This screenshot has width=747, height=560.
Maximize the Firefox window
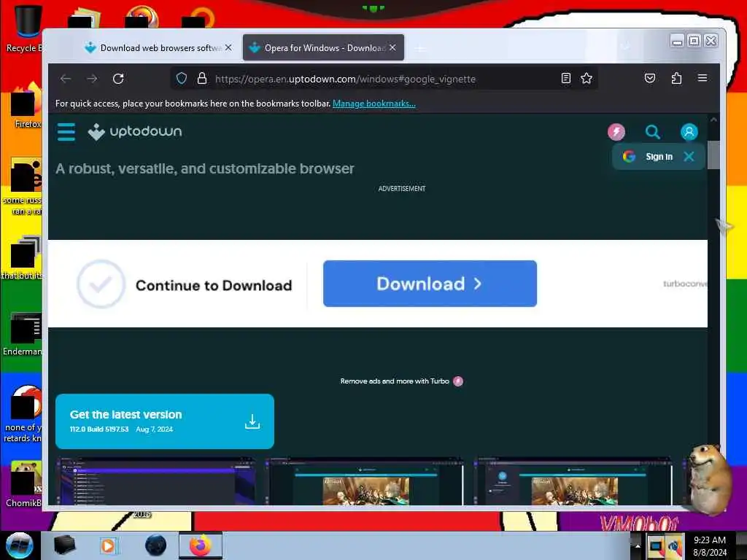(x=694, y=41)
